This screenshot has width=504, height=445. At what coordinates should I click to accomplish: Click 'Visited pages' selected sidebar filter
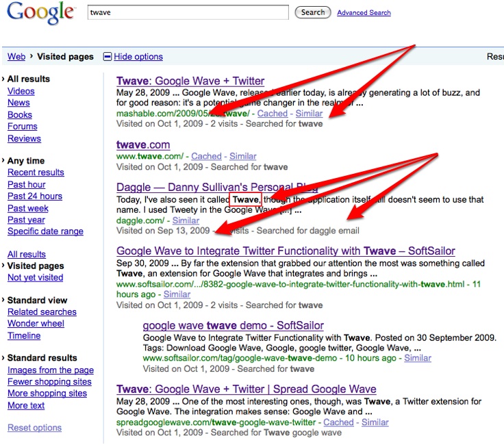click(36, 266)
